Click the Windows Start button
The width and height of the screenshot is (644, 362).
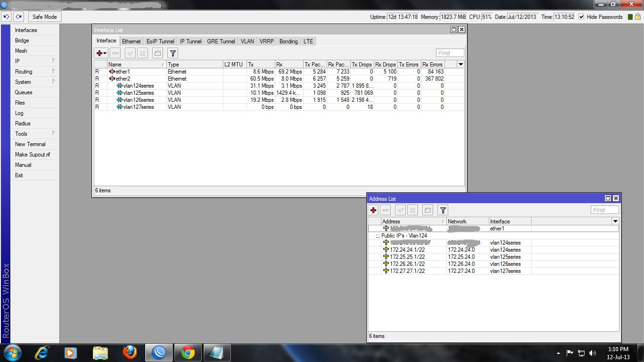tap(12, 352)
